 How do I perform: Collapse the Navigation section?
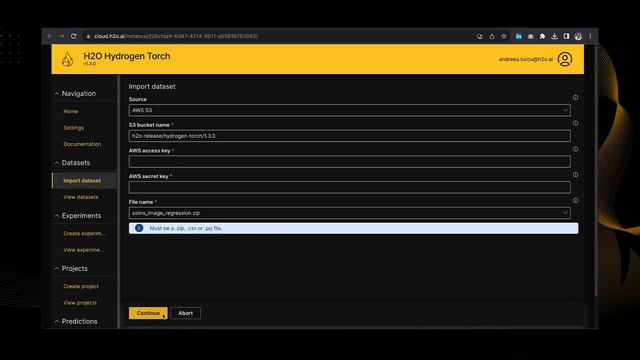[x=57, y=94]
